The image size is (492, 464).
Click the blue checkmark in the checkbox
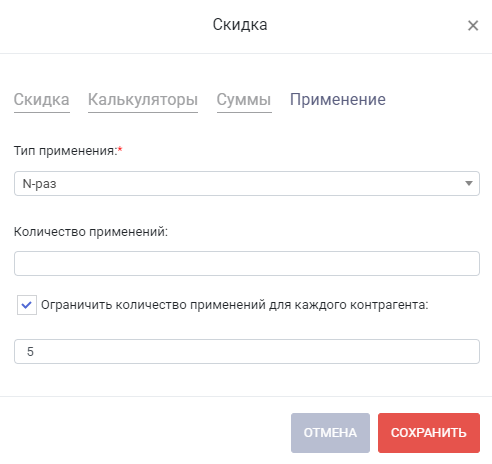[27, 305]
